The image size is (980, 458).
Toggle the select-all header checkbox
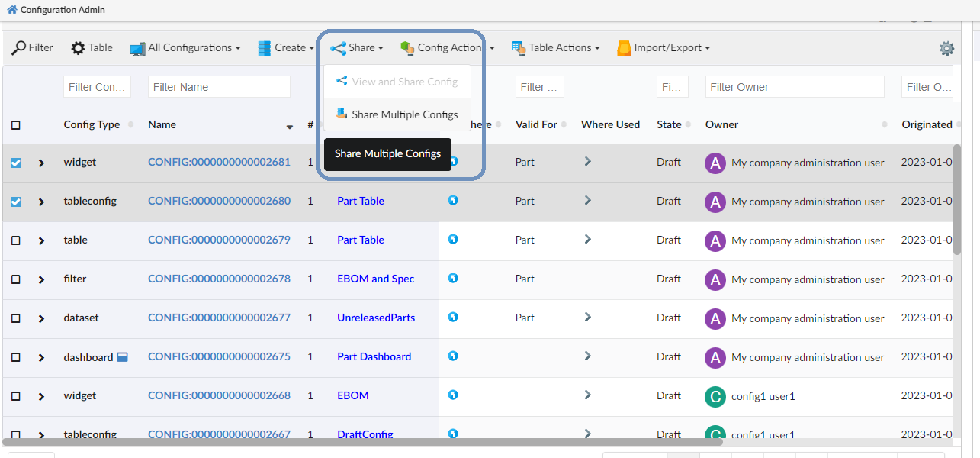tap(16, 125)
